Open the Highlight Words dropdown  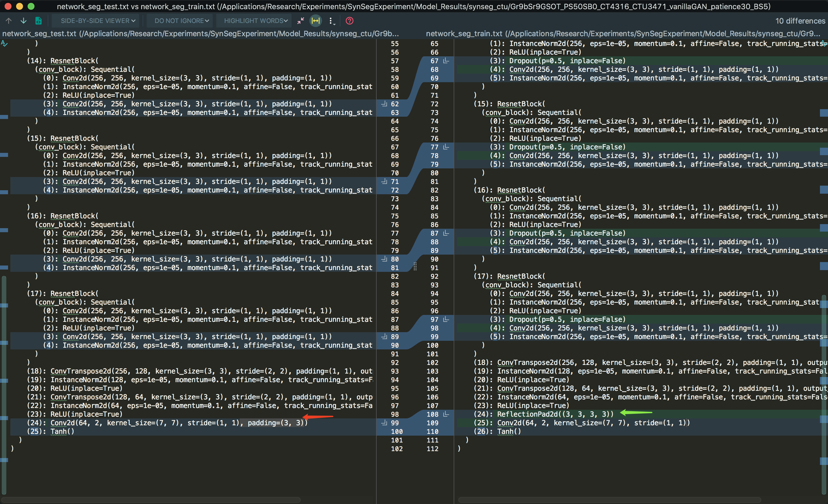(x=256, y=21)
